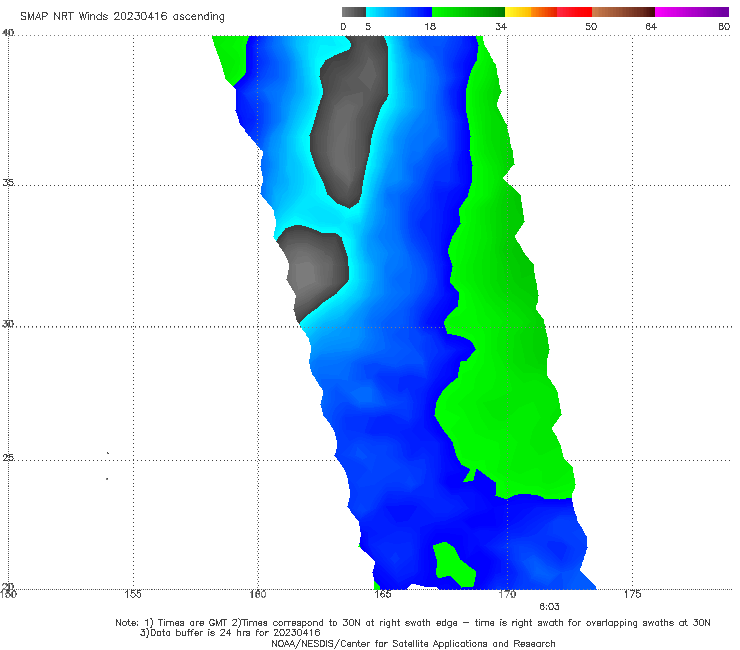
Task: Click the latitude label '30'
Action: coord(8,324)
